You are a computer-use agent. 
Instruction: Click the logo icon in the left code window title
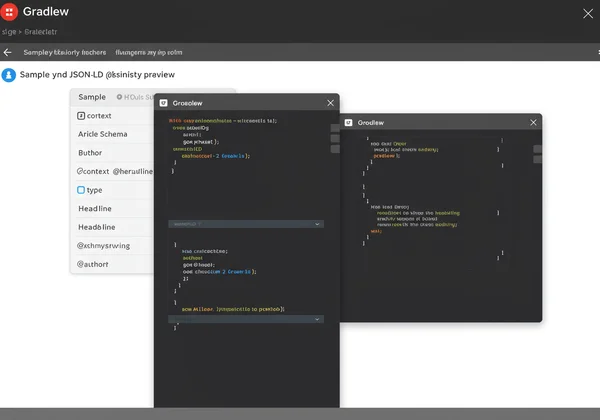(164, 103)
